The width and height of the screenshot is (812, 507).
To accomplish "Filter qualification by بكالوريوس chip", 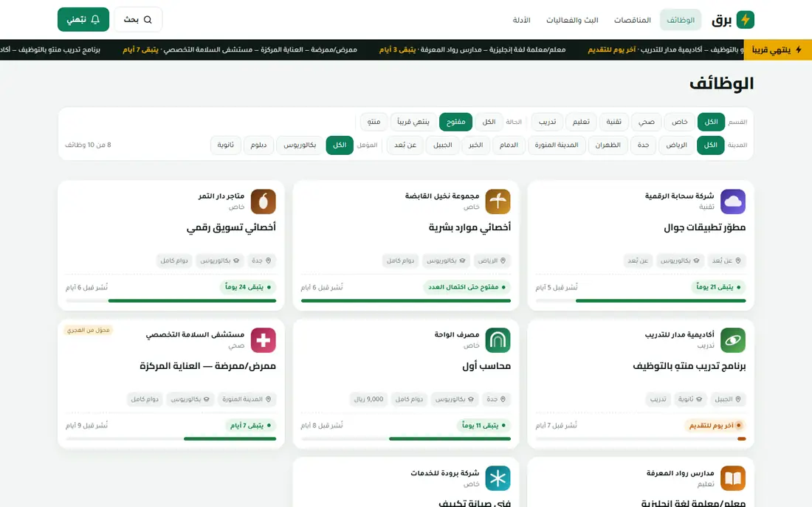I will coord(300,145).
